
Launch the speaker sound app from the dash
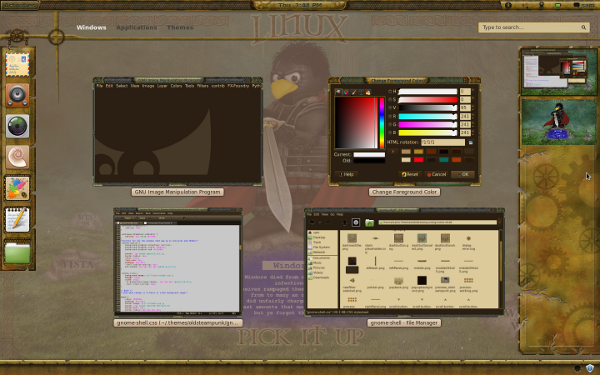click(18, 95)
